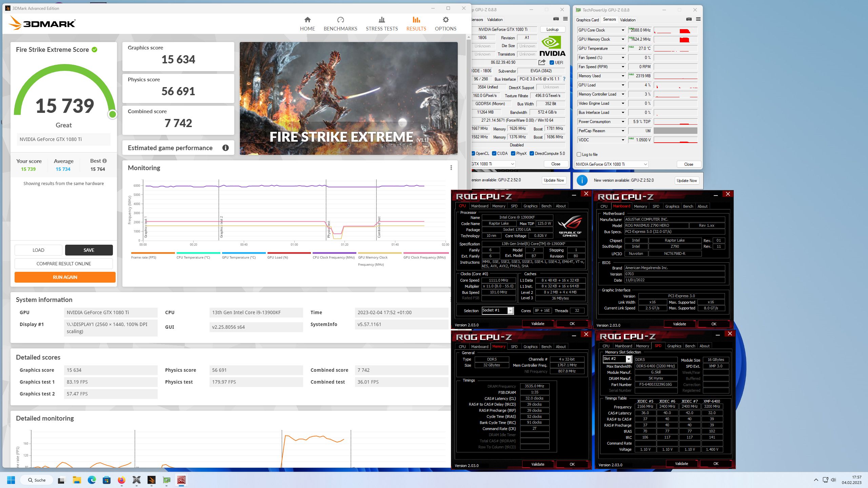The width and height of the screenshot is (868, 488).
Task: Click Lookup button in GPU-Z
Action: pyautogui.click(x=552, y=29)
